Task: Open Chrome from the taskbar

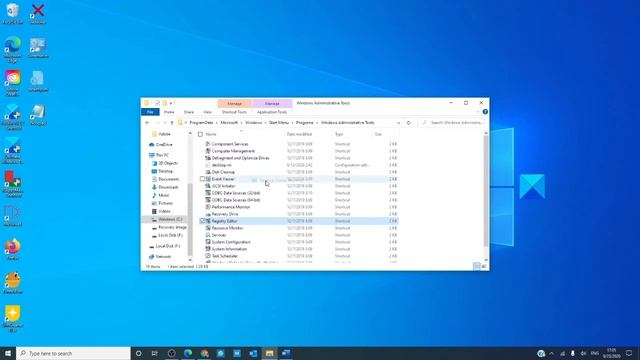Action: [x=204, y=353]
